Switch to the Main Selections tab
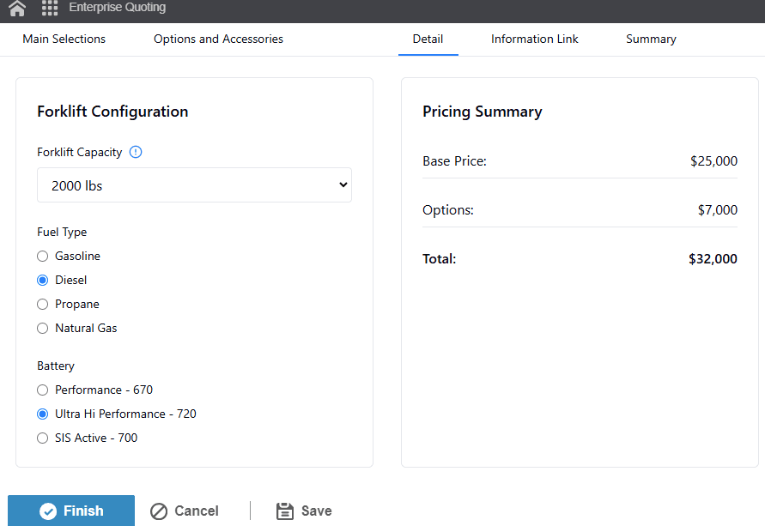This screenshot has width=765, height=532. (x=64, y=39)
